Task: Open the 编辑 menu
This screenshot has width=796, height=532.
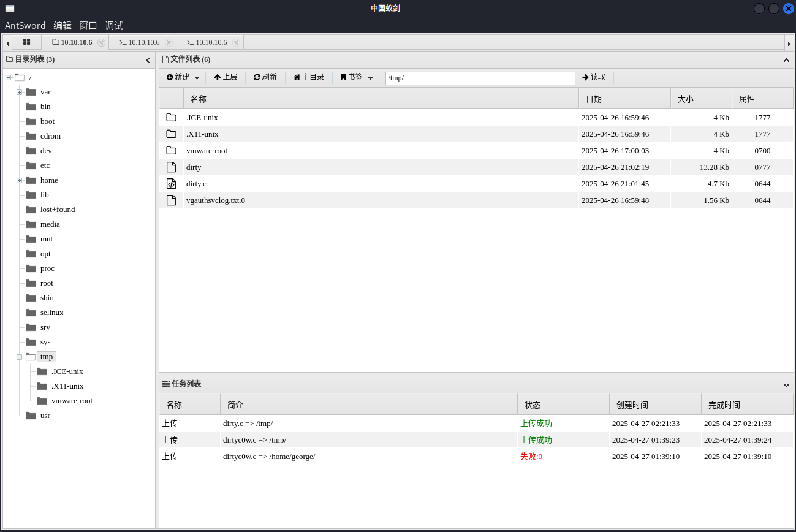Action: (63, 26)
